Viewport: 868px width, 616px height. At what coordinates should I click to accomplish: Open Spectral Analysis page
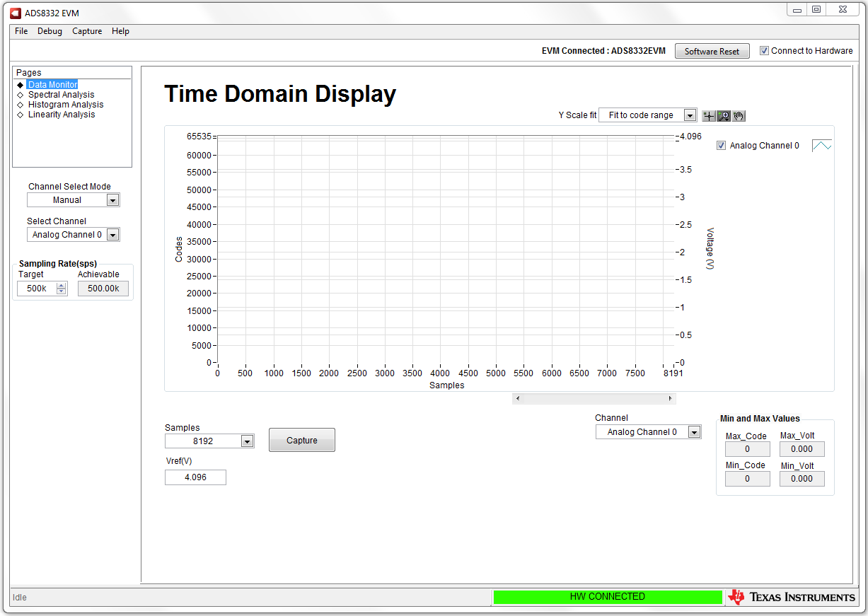tap(61, 95)
